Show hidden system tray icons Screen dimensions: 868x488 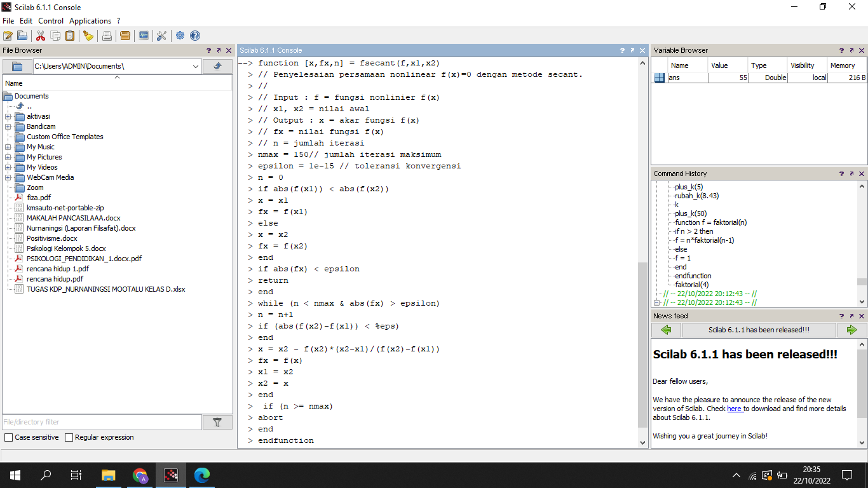click(x=736, y=475)
